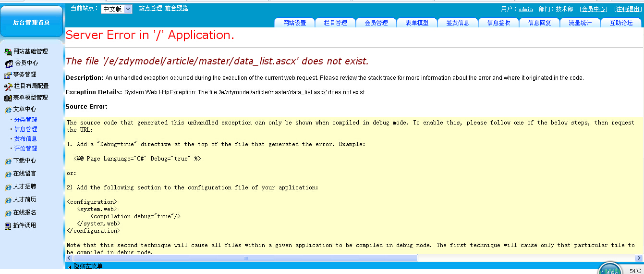Click the 会员中心 sidebar icon
Image resolution: width=644 pixels, height=274 pixels.
click(x=9, y=63)
